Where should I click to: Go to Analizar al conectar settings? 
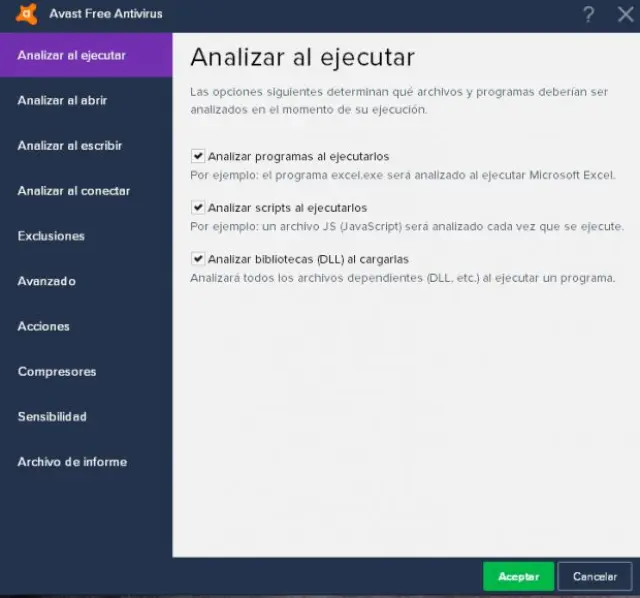(x=86, y=191)
